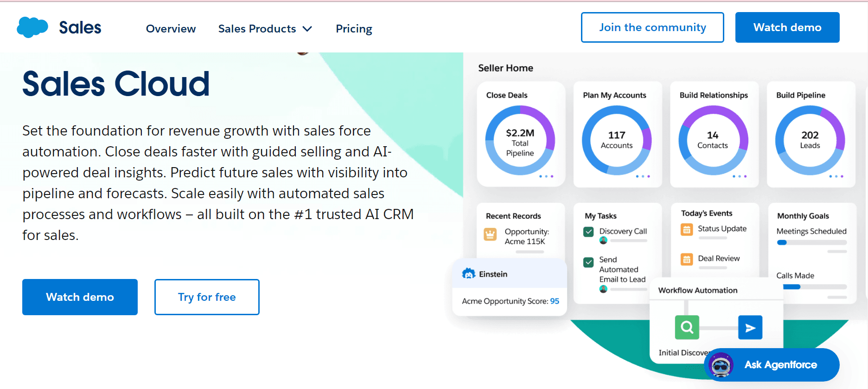Click the Agentforce robot avatar icon
Viewport: 868px width, 389px height.
point(721,365)
